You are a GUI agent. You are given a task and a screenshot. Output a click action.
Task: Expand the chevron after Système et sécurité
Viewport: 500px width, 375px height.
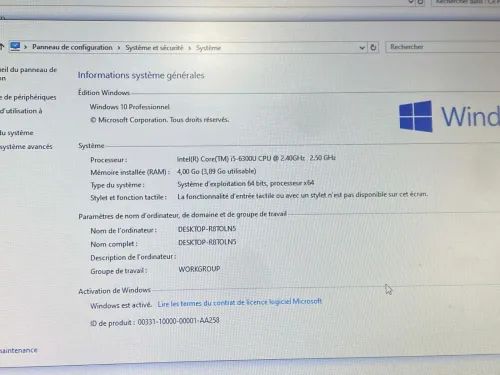189,48
